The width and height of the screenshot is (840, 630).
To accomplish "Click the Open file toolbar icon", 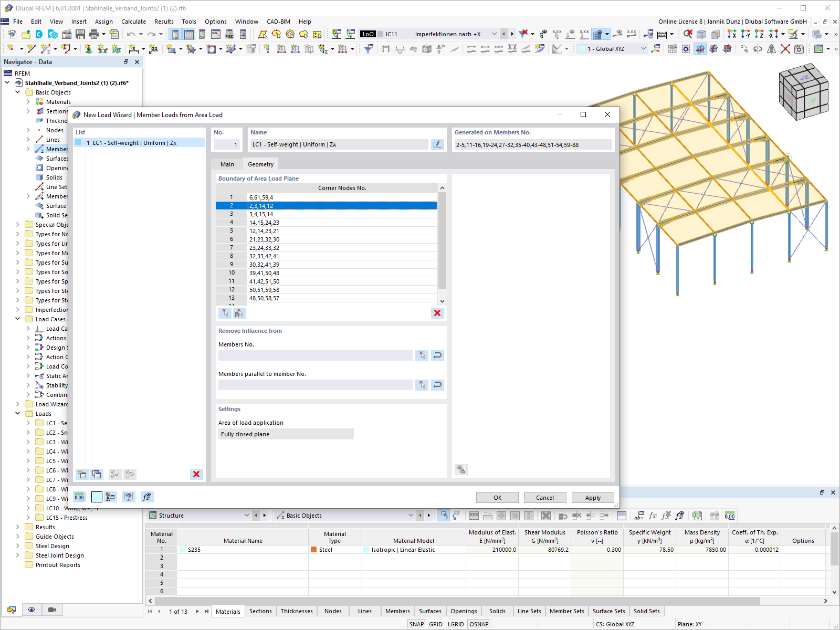I will tap(26, 34).
